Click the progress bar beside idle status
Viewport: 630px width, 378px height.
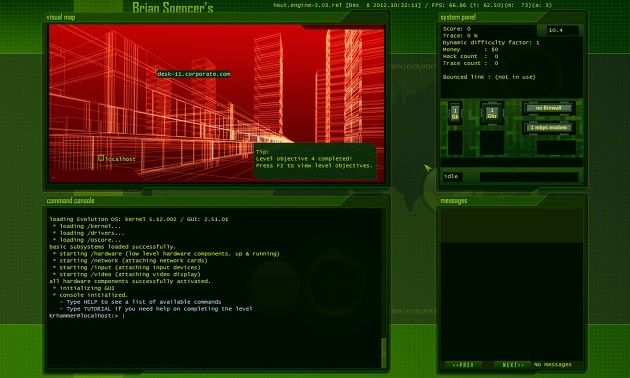(x=529, y=177)
